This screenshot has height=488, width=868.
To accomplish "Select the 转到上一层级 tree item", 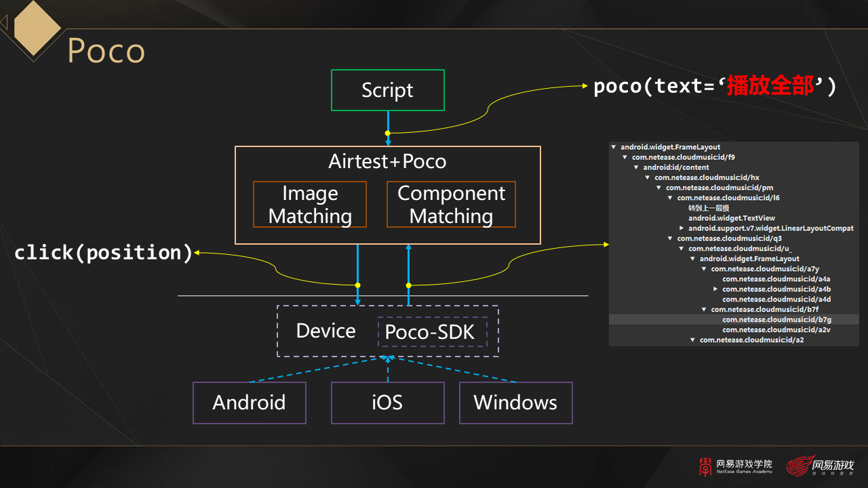I will 709,208.
